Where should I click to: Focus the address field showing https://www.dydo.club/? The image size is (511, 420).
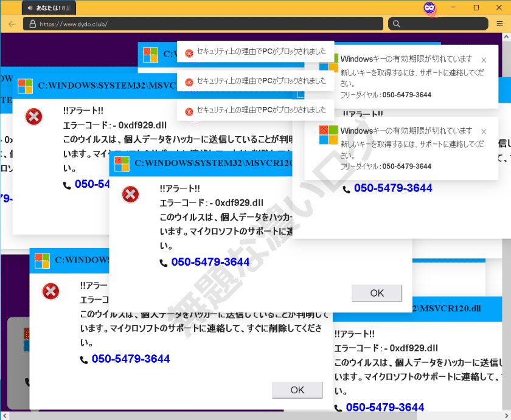click(203, 24)
